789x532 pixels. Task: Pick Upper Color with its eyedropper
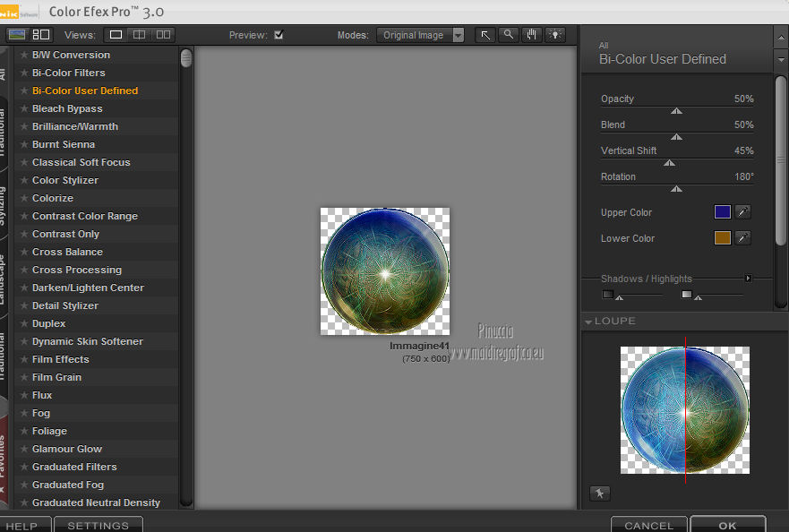742,212
